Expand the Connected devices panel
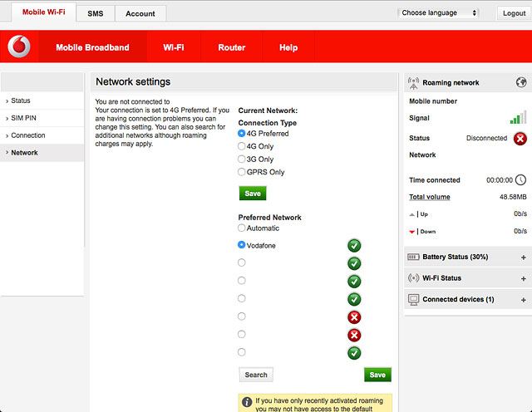 pyautogui.click(x=523, y=300)
